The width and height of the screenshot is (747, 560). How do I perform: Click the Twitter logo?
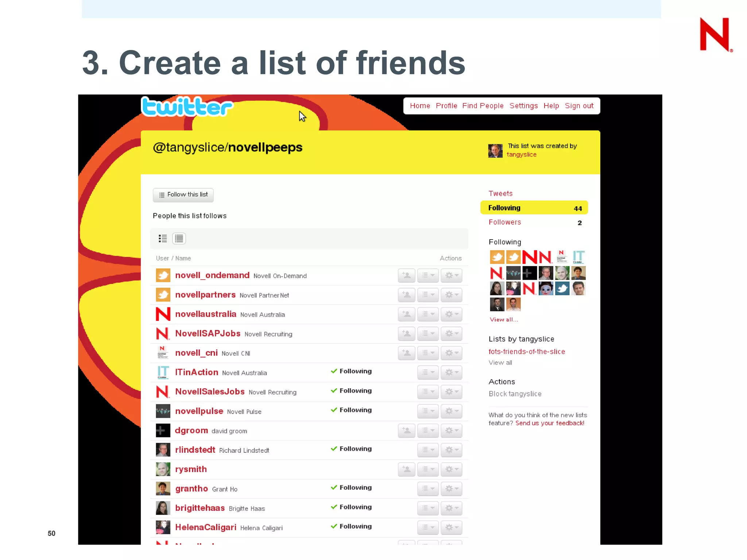point(187,107)
